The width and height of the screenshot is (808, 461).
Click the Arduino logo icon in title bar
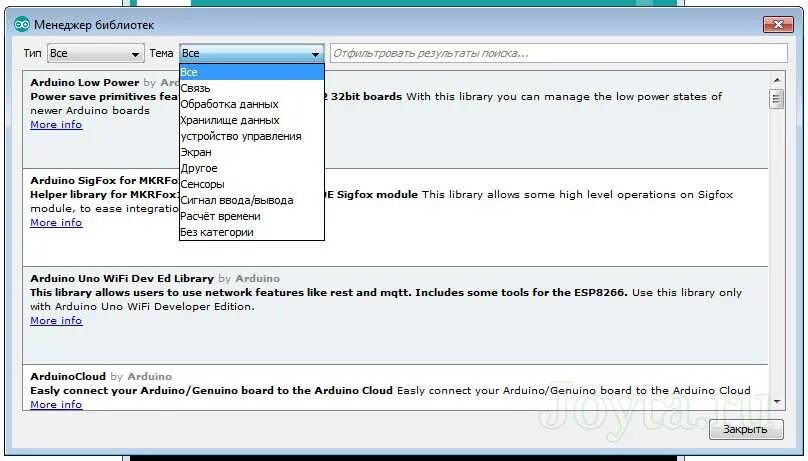(x=22, y=24)
